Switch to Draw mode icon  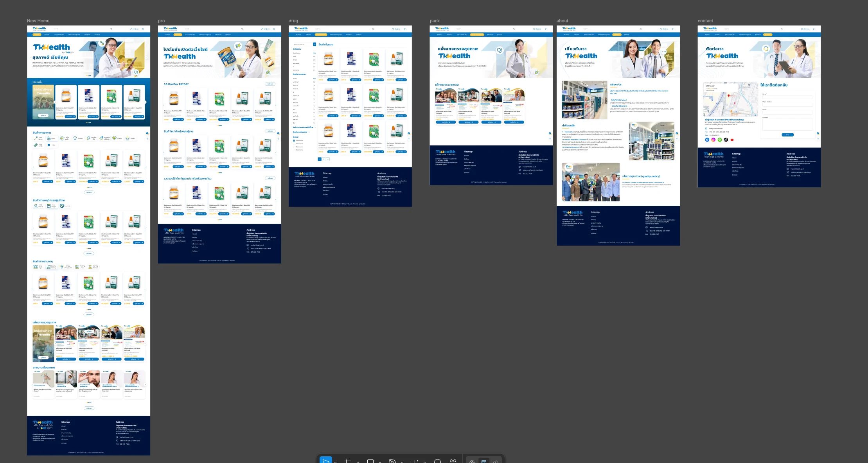point(472,461)
